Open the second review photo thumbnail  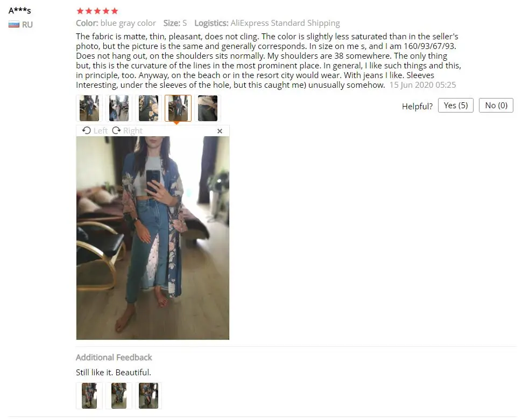coord(119,108)
